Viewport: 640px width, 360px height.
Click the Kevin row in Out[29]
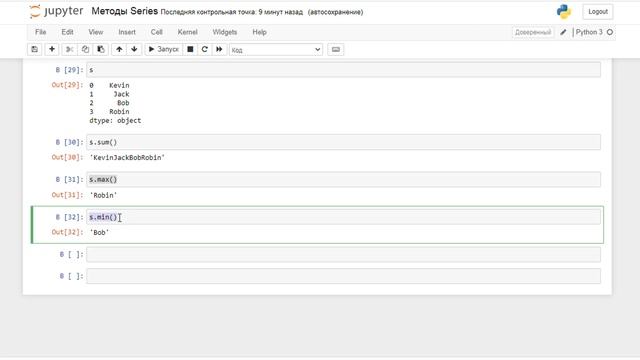[x=109, y=85]
